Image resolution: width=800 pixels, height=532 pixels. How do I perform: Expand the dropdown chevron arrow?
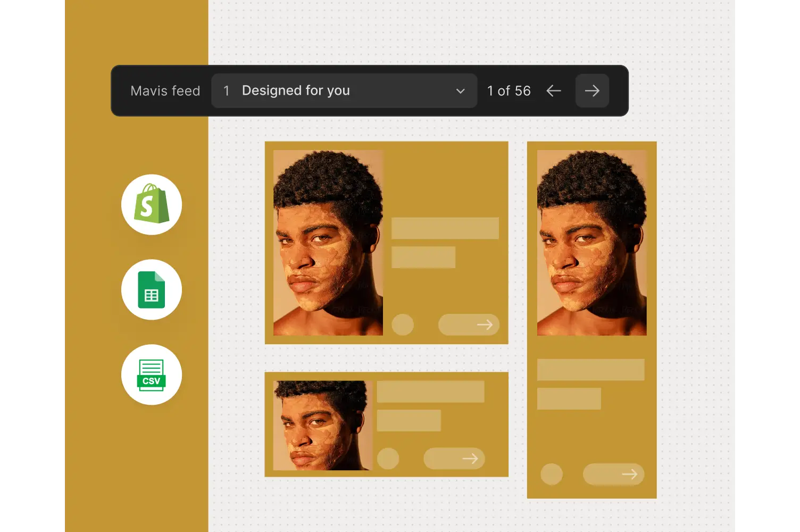pos(461,92)
